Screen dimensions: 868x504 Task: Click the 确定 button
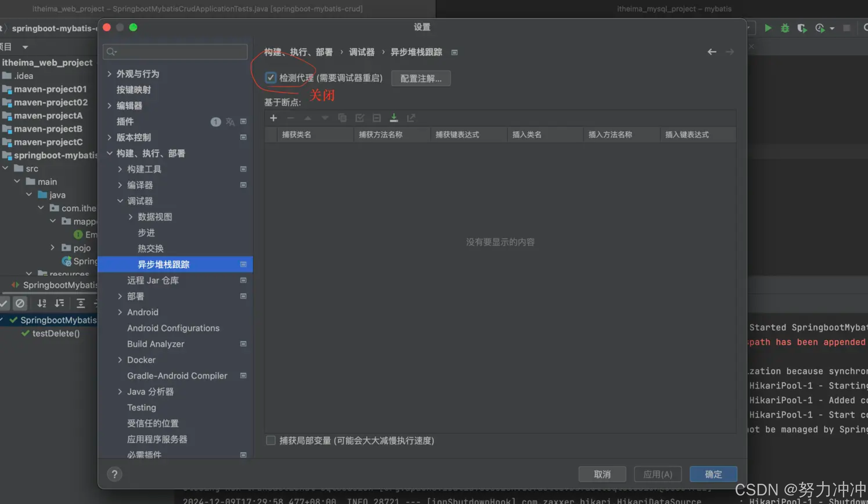tap(713, 475)
